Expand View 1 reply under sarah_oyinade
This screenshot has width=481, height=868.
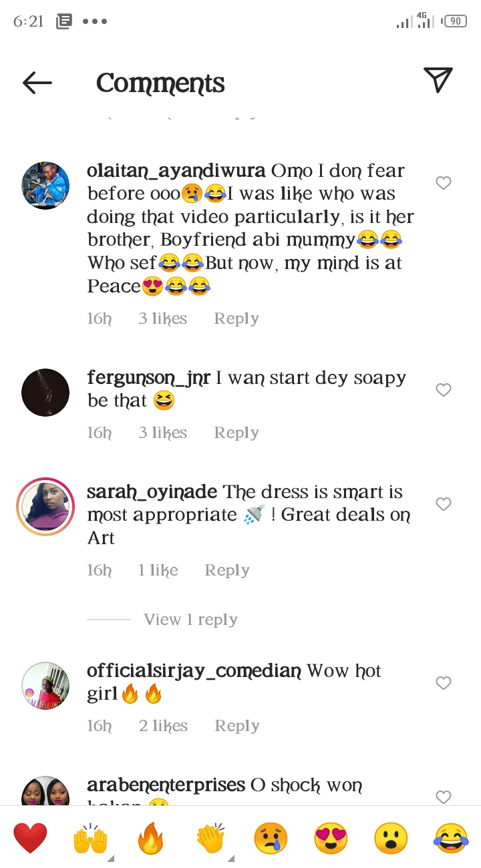pyautogui.click(x=190, y=620)
